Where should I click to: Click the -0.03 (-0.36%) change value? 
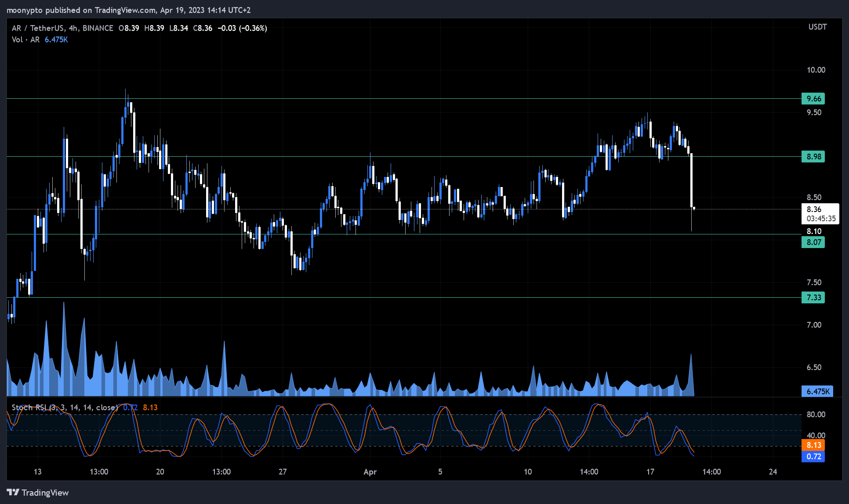click(x=242, y=28)
